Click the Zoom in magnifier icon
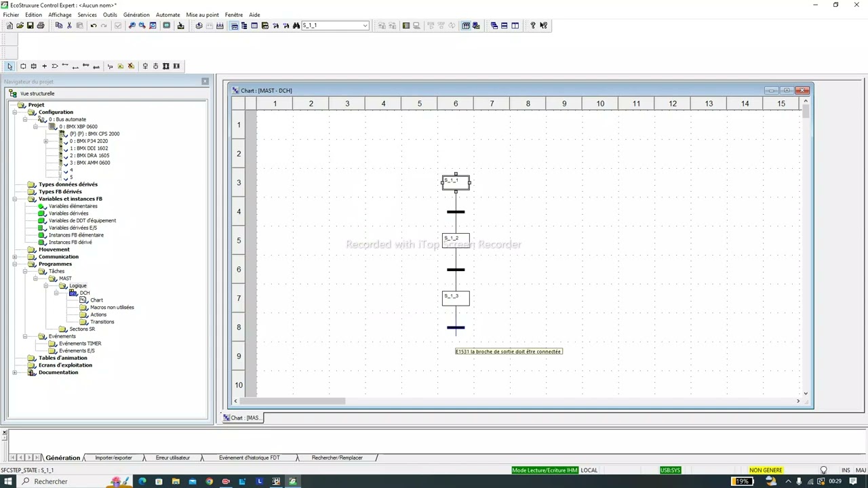Image resolution: width=868 pixels, height=488 pixels. (132, 26)
